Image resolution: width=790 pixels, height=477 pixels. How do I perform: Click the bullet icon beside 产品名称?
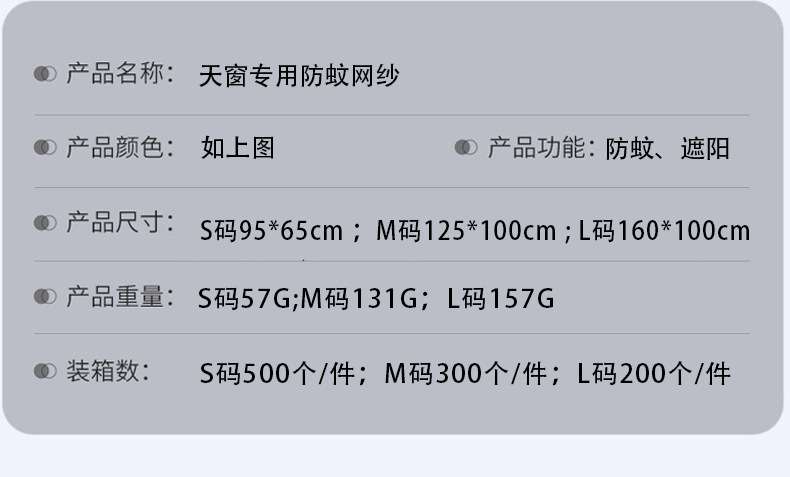coord(45,74)
